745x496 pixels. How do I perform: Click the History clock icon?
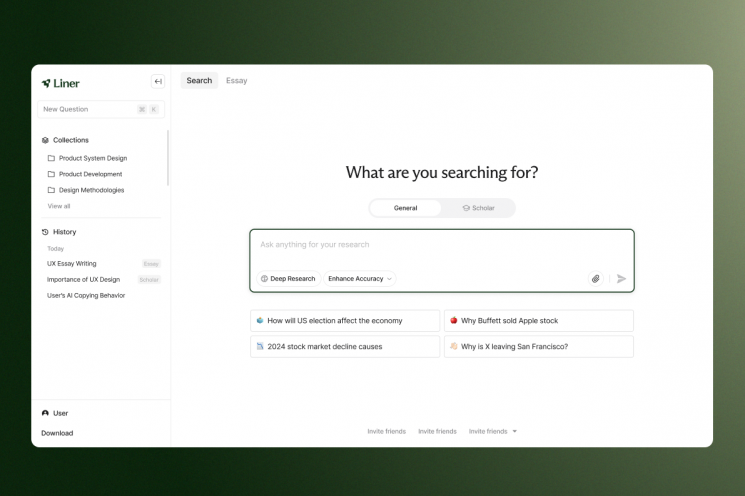point(45,232)
